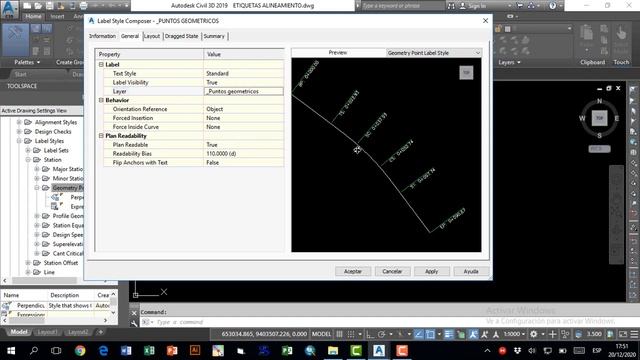Toggle snap mode in status bar

(351, 334)
